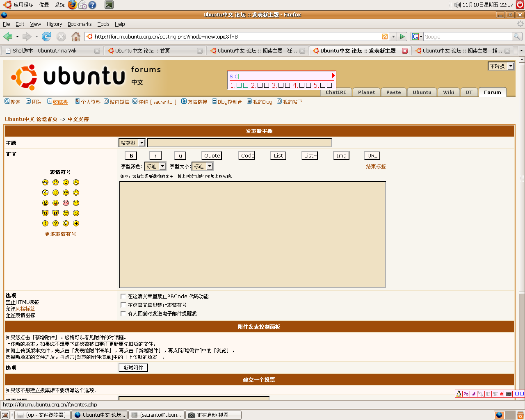Click the penguin icon on input method bar
This screenshot has height=420, width=525.
[459, 394]
